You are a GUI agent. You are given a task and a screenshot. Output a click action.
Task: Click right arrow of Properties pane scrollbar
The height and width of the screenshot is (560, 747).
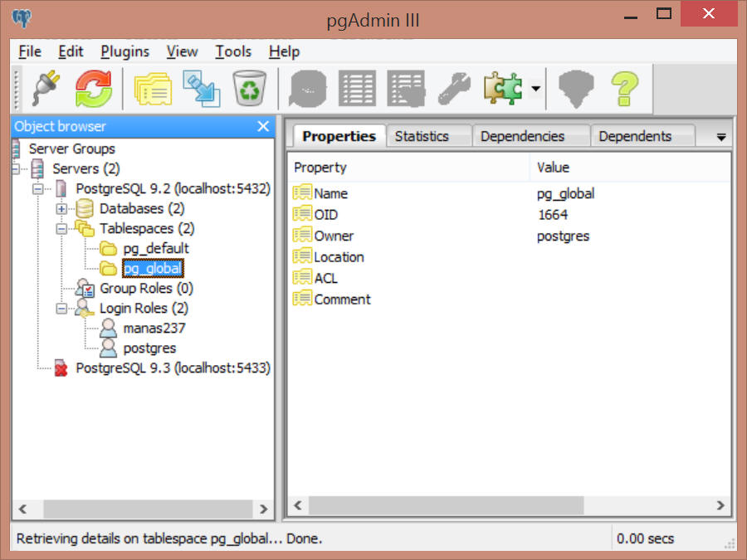click(720, 505)
